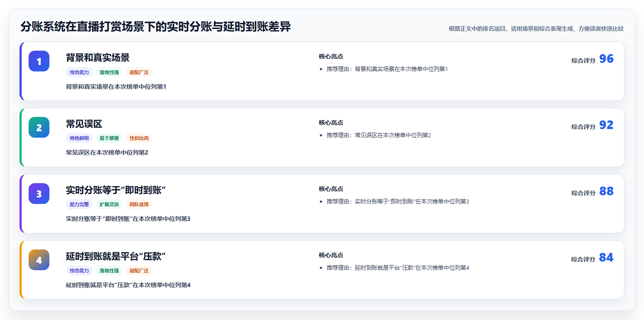Open the 背景和真实场景 card title
The height and width of the screenshot is (320, 644).
pos(98,58)
